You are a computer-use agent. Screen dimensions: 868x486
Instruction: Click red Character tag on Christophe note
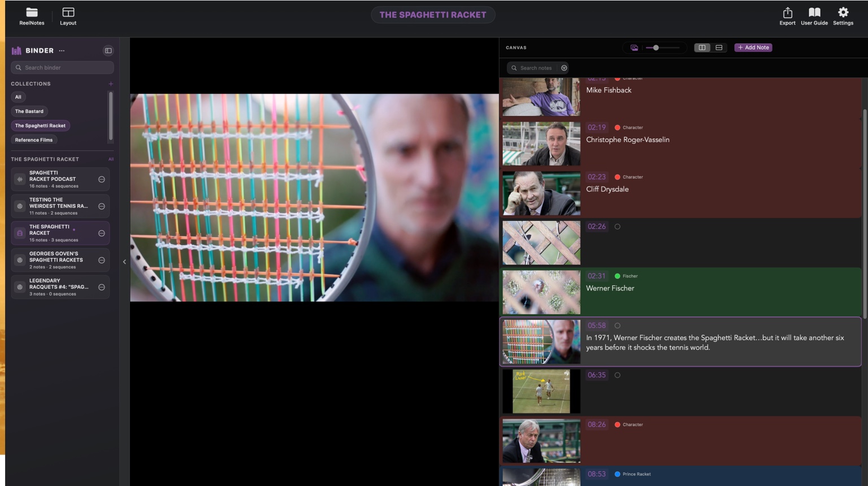tap(629, 128)
